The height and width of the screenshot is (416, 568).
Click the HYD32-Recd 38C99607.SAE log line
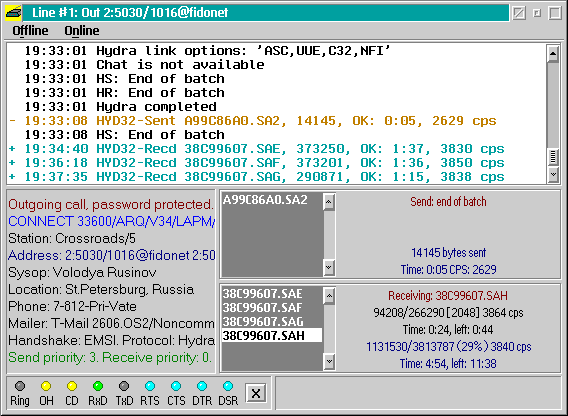[256, 149]
